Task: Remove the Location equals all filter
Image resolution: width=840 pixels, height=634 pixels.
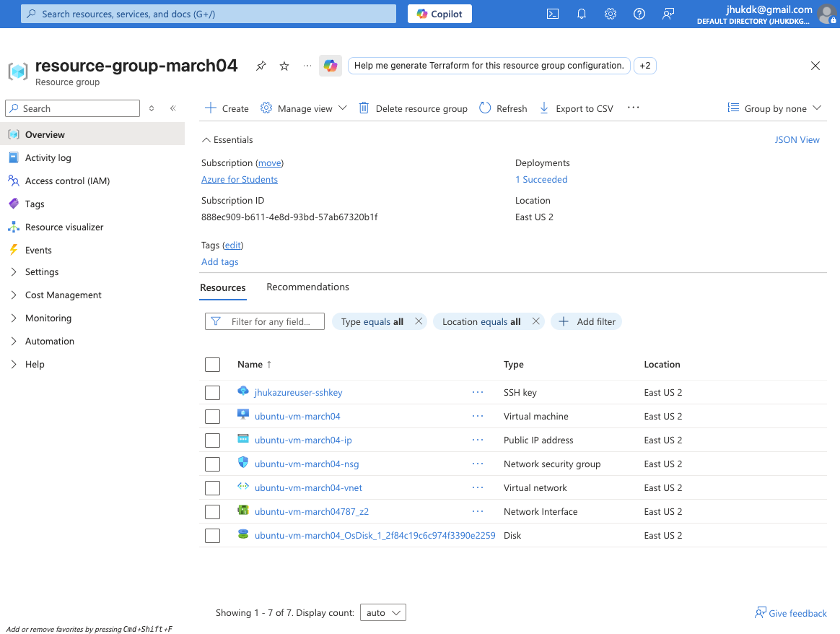Action: click(535, 322)
